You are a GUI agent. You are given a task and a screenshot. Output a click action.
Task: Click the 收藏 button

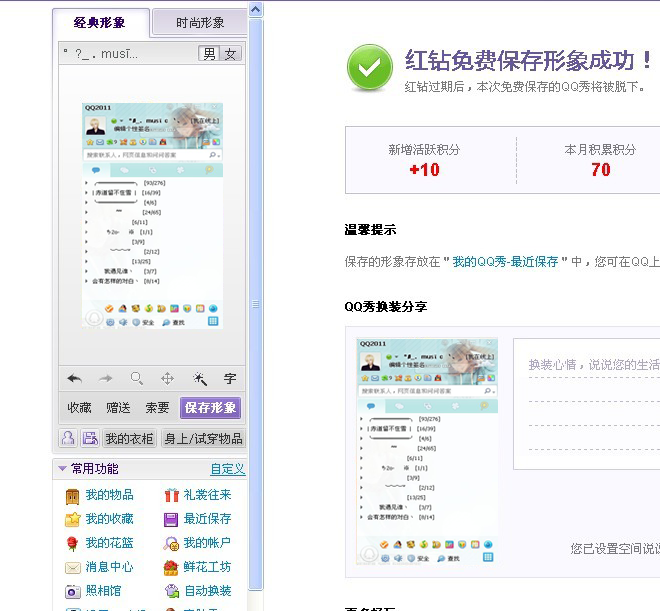[x=79, y=407]
